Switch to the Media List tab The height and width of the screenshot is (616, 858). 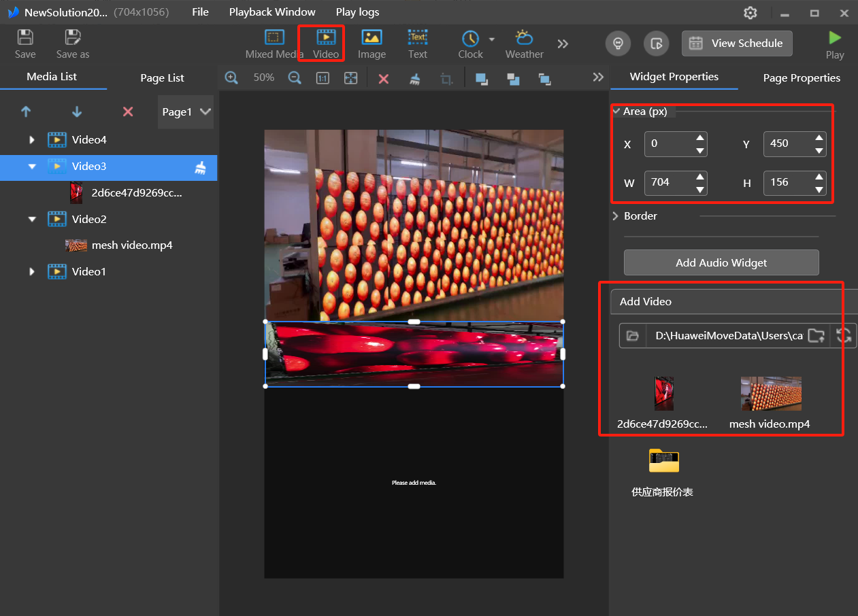[x=52, y=77]
